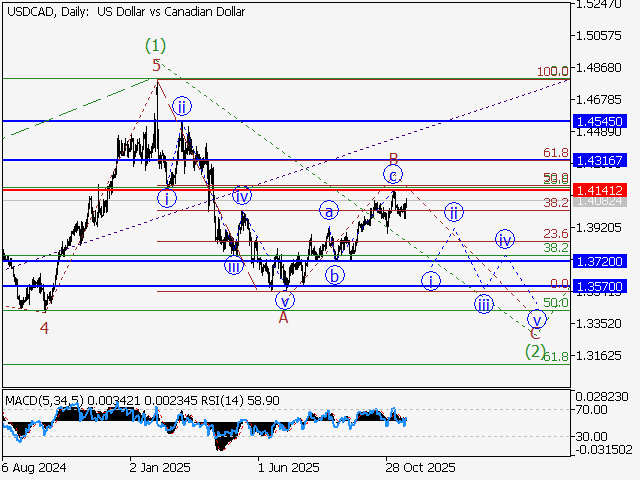Click the red wave 5 label

click(157, 65)
